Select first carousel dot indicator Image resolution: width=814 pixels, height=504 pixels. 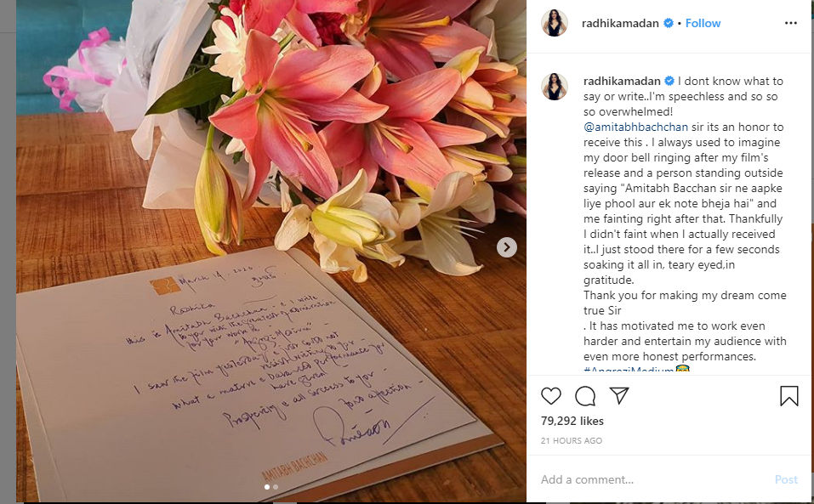tap(267, 487)
